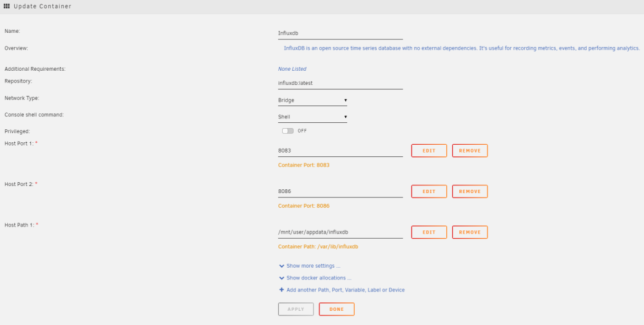Click the Apply button
644x325 pixels.
[x=296, y=310]
